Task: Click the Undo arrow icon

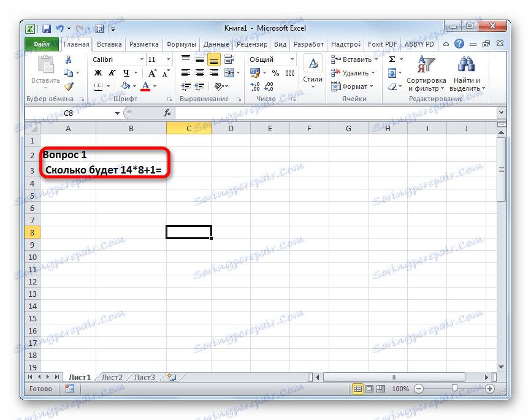Action: 59,29
